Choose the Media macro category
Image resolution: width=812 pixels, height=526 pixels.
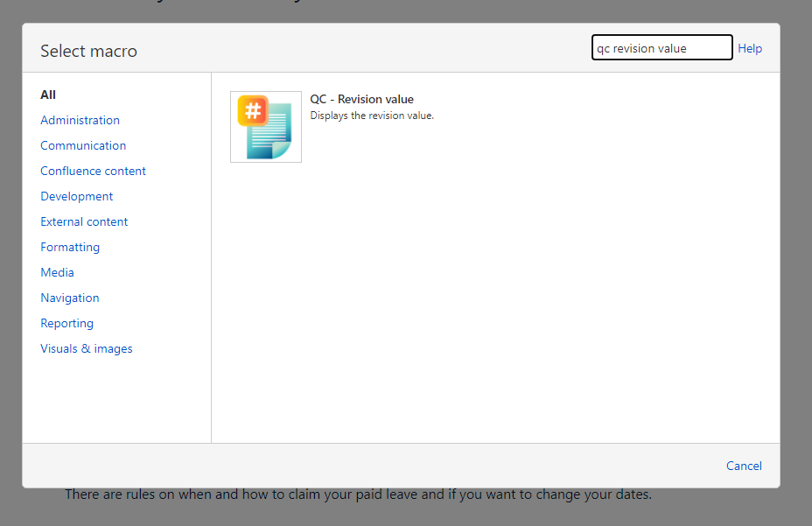57,272
